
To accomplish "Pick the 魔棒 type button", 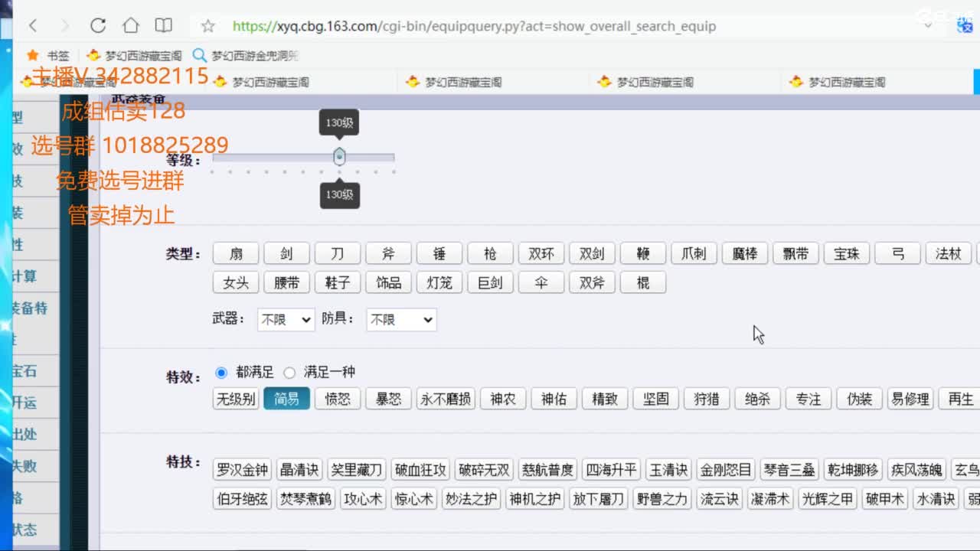I will [745, 253].
